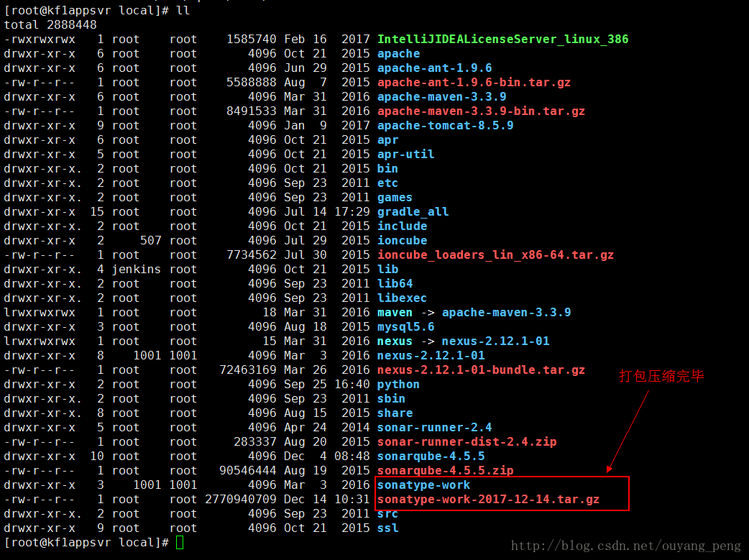The height and width of the screenshot is (560, 749).
Task: Select the jenkins owner text
Action: (x=136, y=269)
